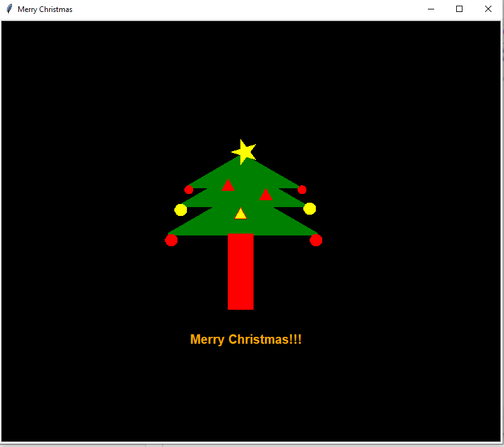Viewport: 504px width, 447px height.
Task: Click the orange 'Merry Christmas!!!' text
Action: (246, 339)
